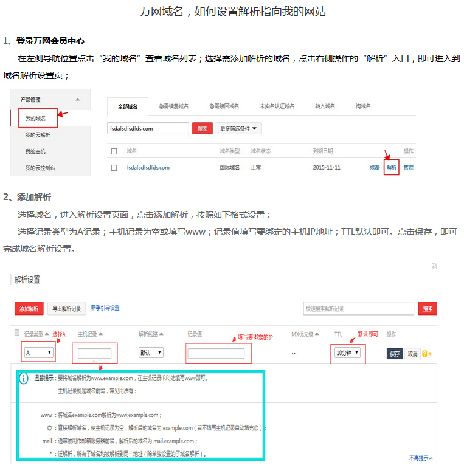Click the 解析 link in the domain row
Image resolution: width=464 pixels, height=476 pixels.
[x=391, y=167]
